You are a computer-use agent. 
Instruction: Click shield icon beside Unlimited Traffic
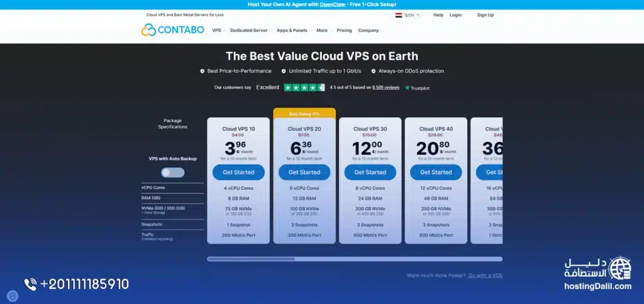click(284, 71)
